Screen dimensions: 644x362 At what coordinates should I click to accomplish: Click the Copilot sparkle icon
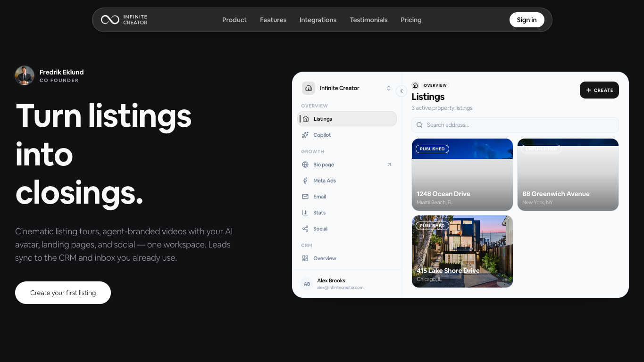(x=305, y=135)
